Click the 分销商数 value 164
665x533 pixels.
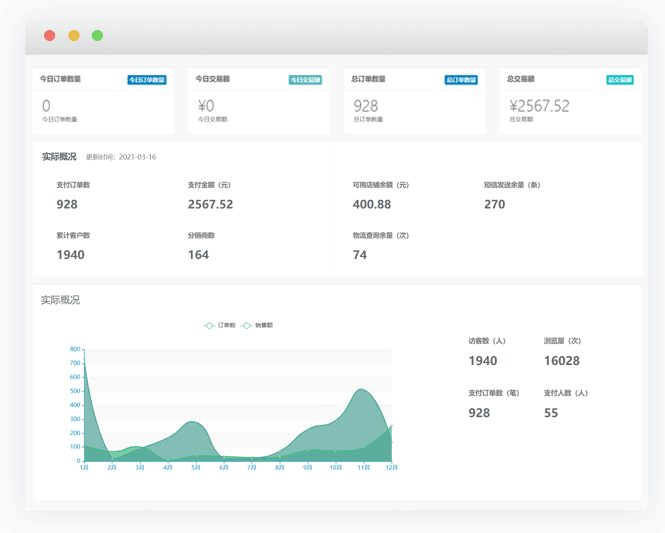tap(198, 255)
